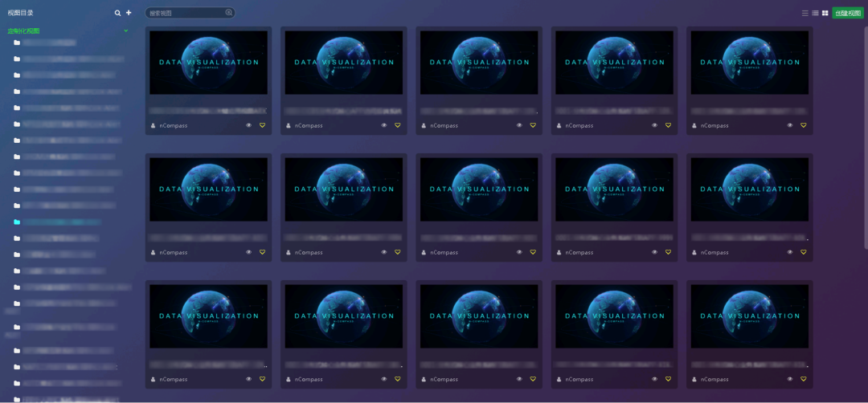Preview the third top-row card with its eye icon
This screenshot has height=403, width=868.
click(519, 125)
